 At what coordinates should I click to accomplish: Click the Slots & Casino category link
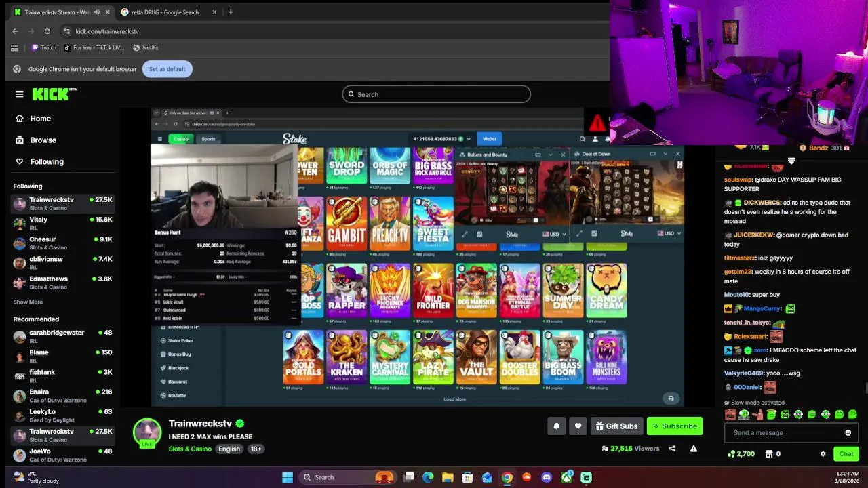[x=190, y=449]
